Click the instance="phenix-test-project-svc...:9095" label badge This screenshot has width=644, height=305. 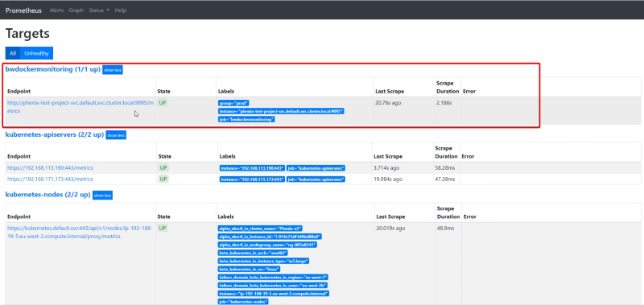(x=281, y=111)
